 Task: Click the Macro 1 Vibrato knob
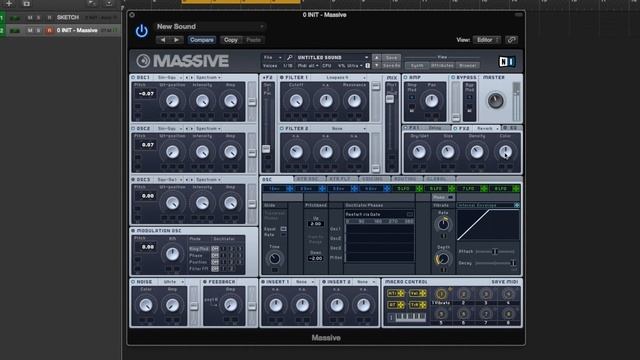tap(441, 294)
